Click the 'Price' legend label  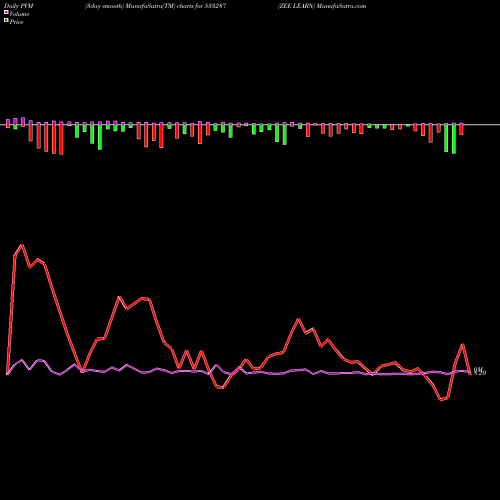(16, 22)
